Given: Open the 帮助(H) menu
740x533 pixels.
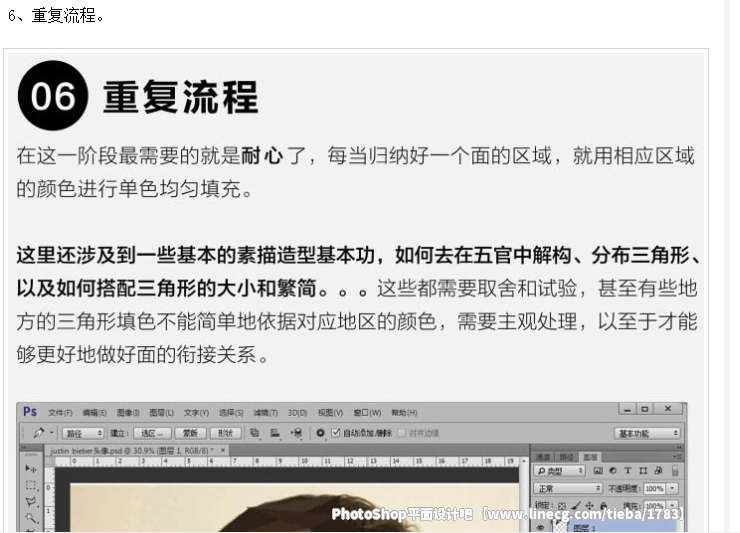Looking at the screenshot, I should tap(404, 413).
